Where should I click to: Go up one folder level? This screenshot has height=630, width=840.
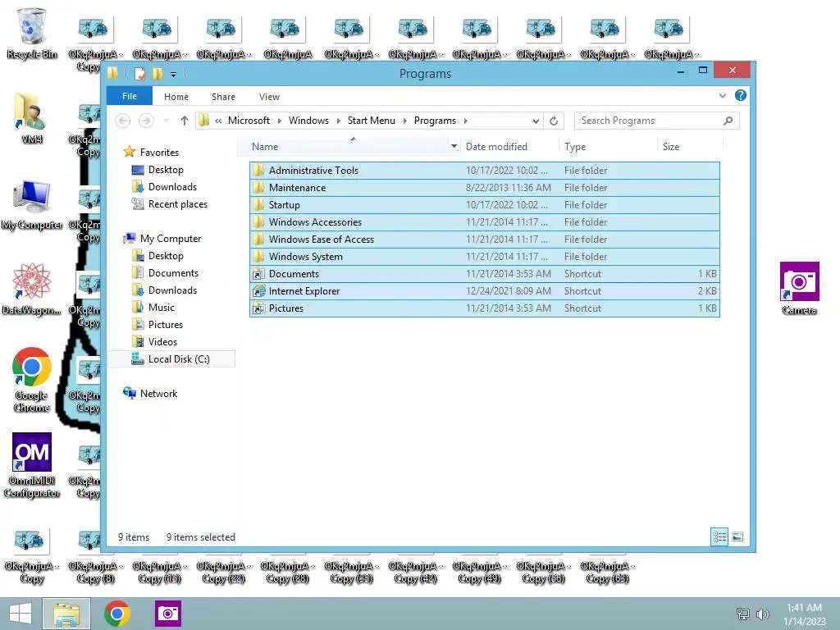(x=185, y=121)
